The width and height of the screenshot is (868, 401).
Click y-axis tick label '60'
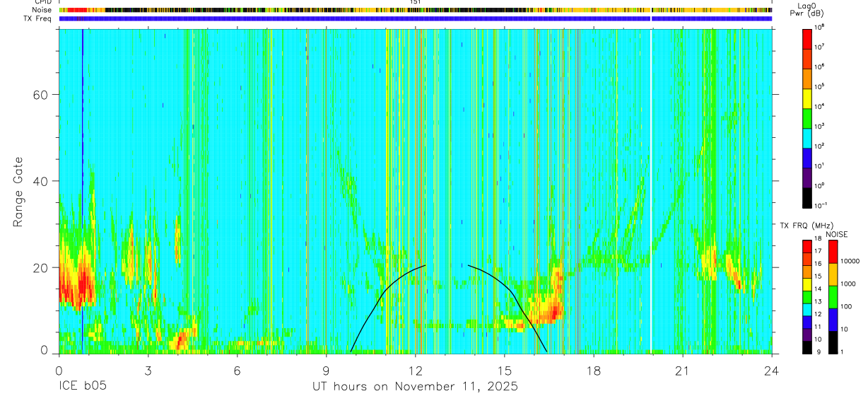tap(42, 95)
